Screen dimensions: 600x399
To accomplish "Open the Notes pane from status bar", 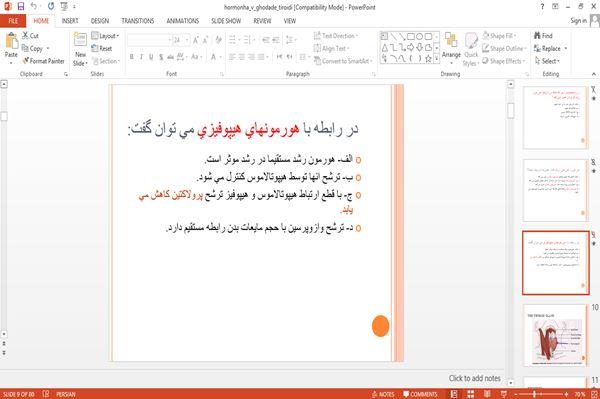I will coord(383,394).
